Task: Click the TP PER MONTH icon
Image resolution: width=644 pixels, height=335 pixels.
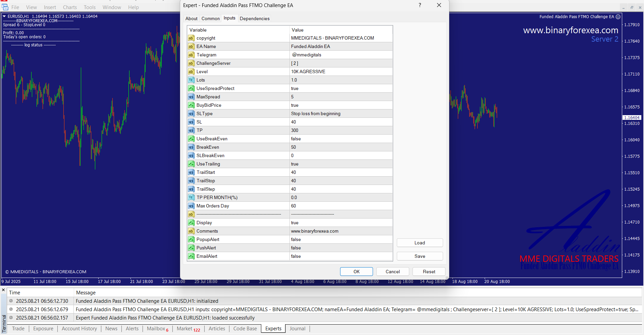Action: pos(191,198)
